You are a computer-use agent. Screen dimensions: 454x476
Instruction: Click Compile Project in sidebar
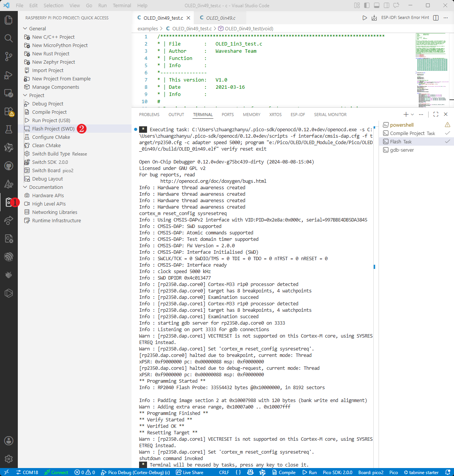click(49, 112)
